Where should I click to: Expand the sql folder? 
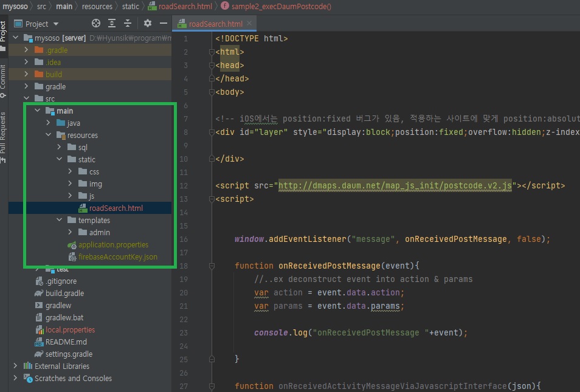click(59, 147)
